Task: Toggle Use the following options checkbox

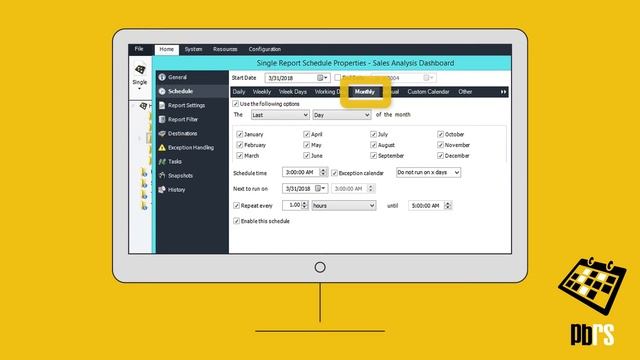Action: pyautogui.click(x=236, y=104)
